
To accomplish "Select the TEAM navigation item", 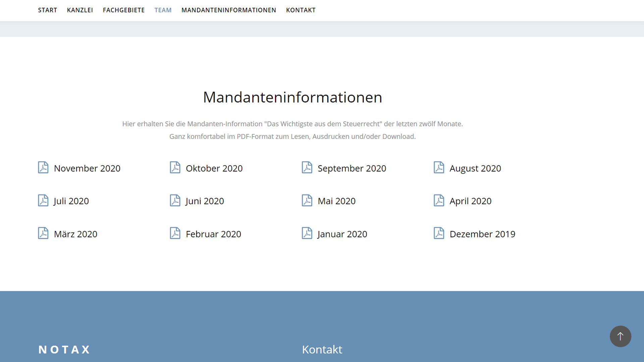I will [163, 10].
